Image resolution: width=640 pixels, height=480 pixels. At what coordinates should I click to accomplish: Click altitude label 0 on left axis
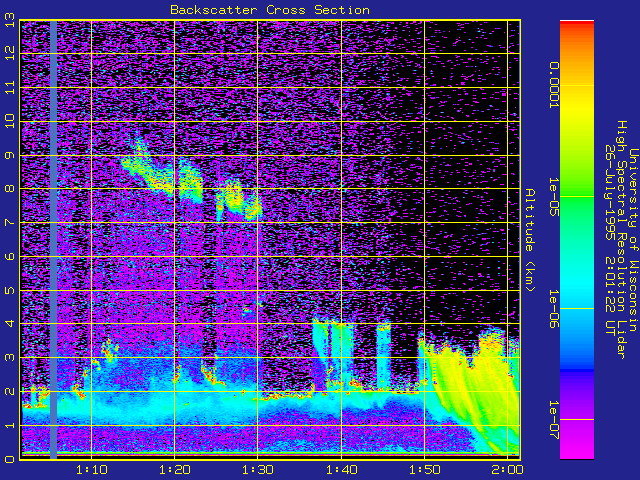9,459
